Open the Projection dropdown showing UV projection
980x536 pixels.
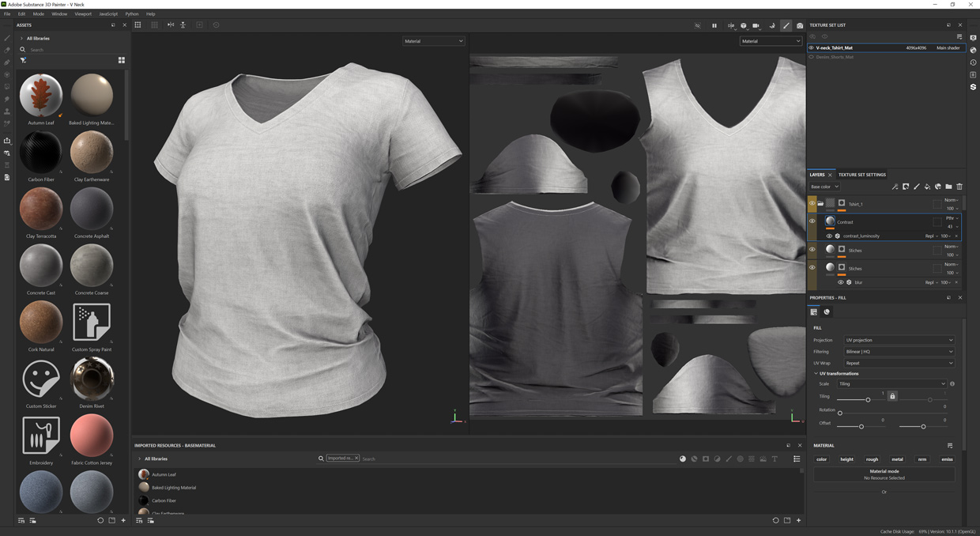click(899, 340)
